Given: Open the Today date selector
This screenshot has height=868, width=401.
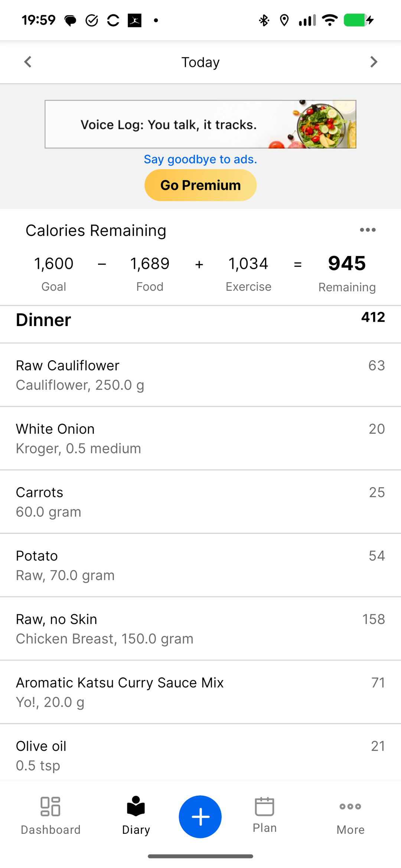Looking at the screenshot, I should pos(200,62).
